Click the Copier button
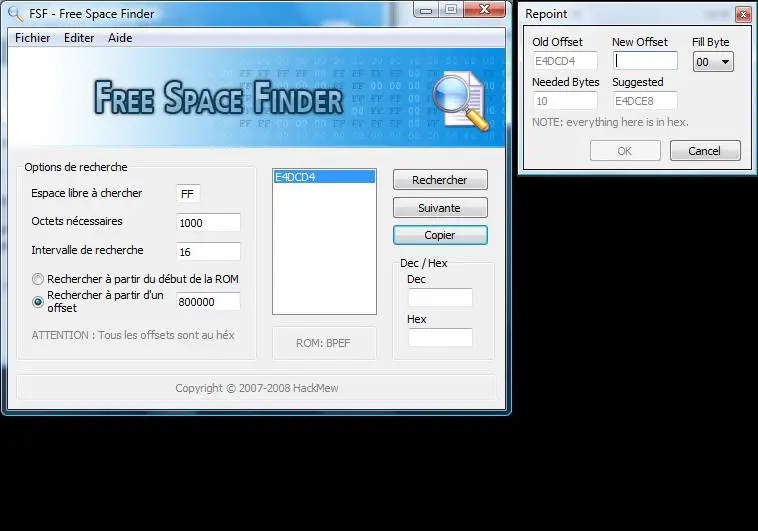Image resolution: width=758 pixels, height=531 pixels. click(440, 235)
